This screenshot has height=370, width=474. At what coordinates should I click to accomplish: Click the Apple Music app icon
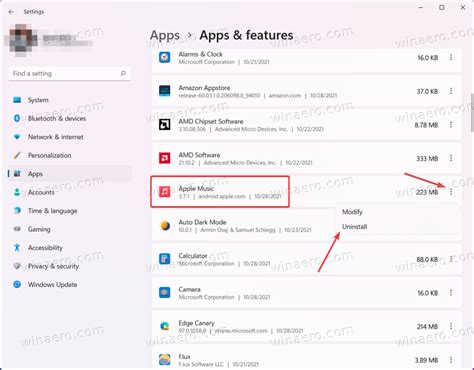(165, 192)
